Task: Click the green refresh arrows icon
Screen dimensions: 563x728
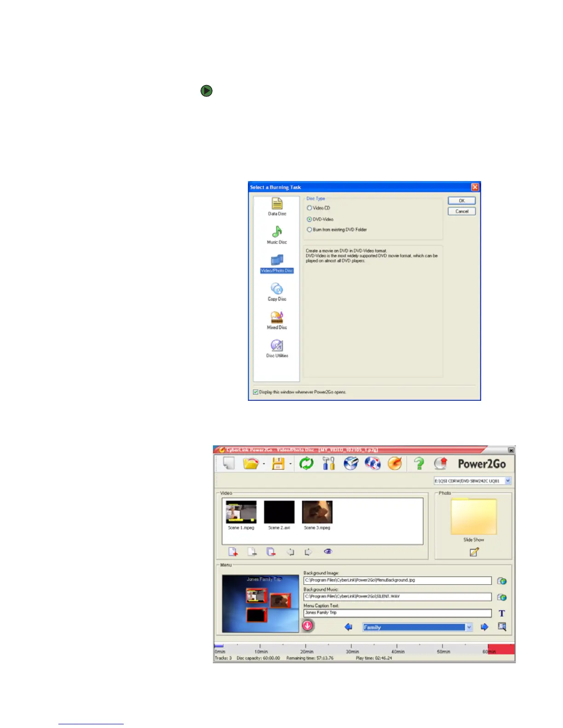Action: (x=306, y=463)
